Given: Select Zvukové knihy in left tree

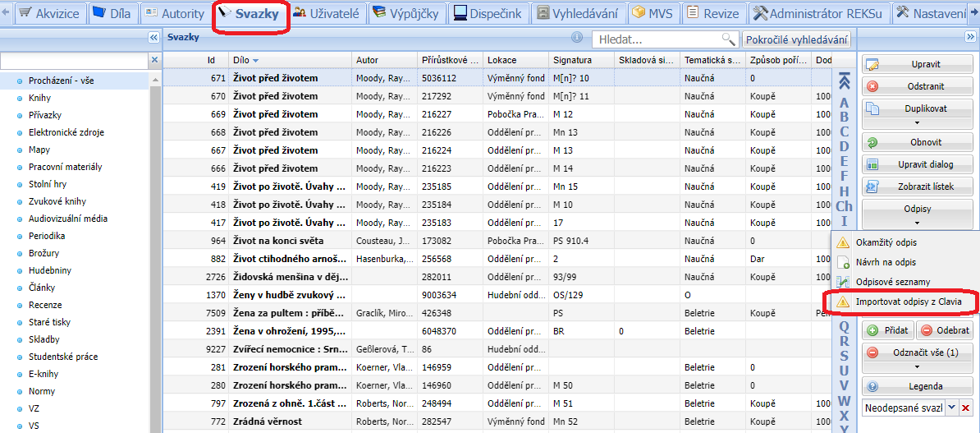Looking at the screenshot, I should [x=57, y=201].
